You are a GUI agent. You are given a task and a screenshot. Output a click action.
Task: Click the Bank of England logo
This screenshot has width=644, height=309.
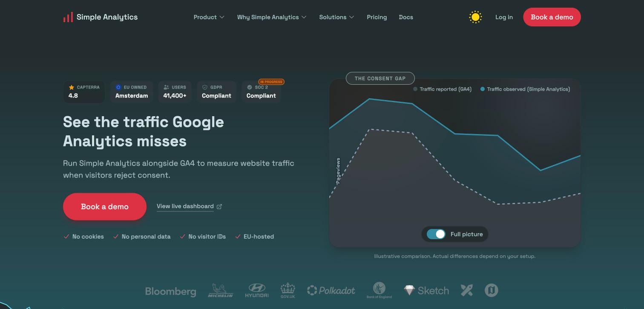click(x=379, y=290)
